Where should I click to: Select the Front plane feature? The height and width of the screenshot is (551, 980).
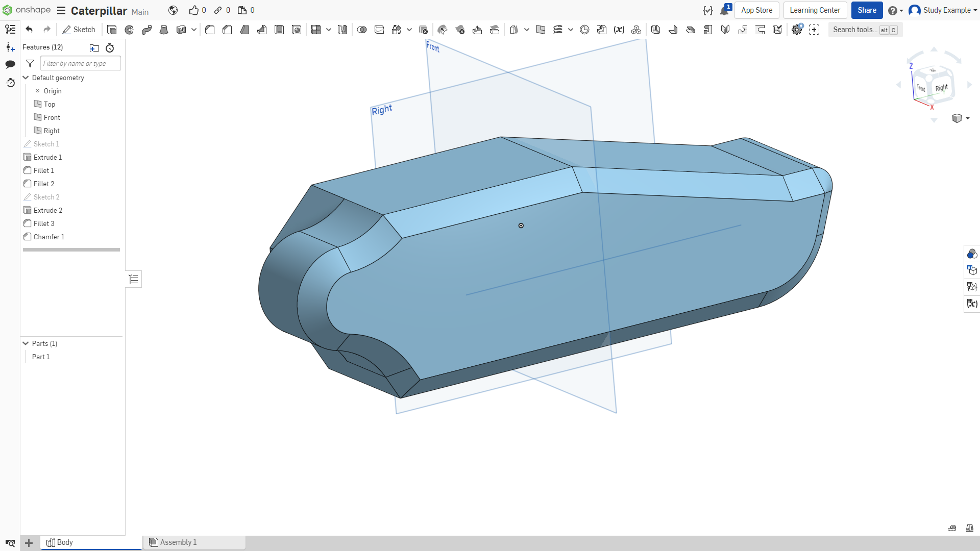pos(52,117)
